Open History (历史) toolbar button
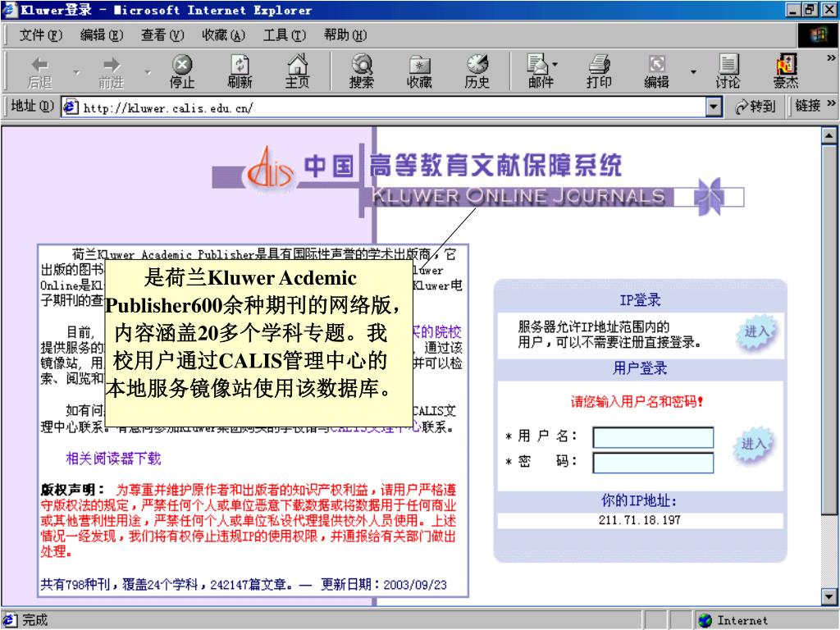Screen dimensions: 840x630 (477, 72)
